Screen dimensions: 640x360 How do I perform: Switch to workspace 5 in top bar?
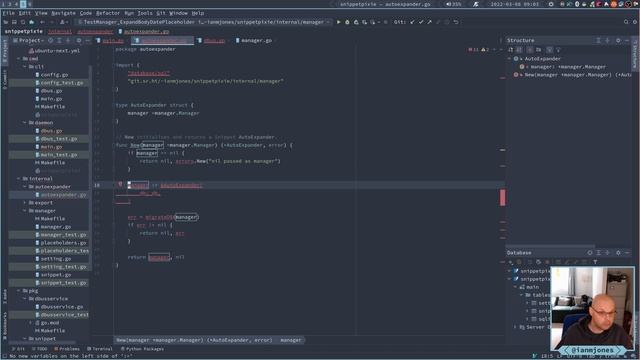point(23,4)
